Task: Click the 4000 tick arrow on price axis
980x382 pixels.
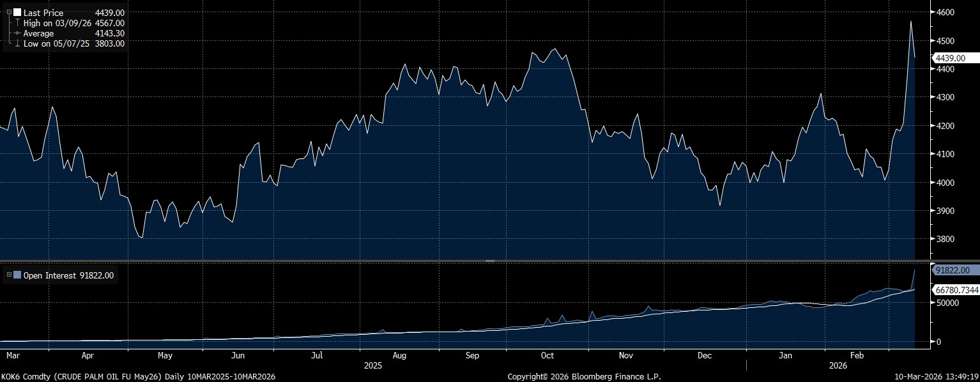Action: [x=933, y=183]
